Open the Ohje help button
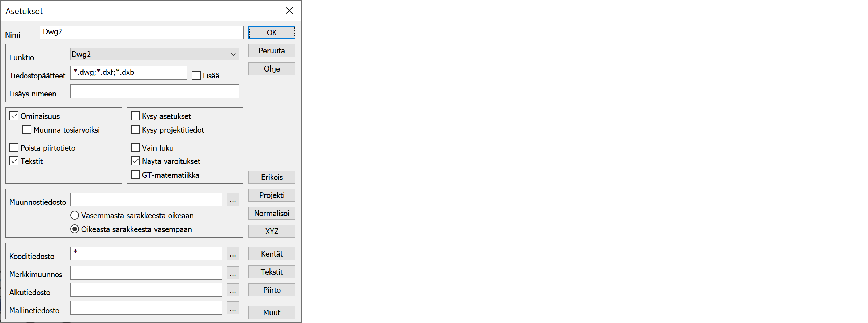Screen dimensions: 868x323 [x=272, y=69]
